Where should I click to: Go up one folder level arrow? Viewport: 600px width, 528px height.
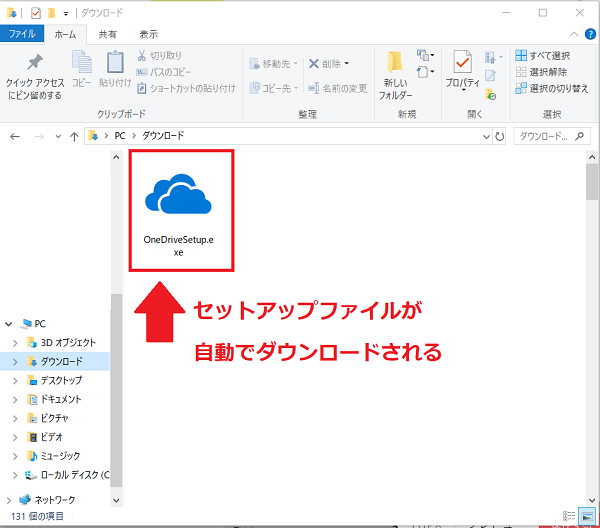74,136
